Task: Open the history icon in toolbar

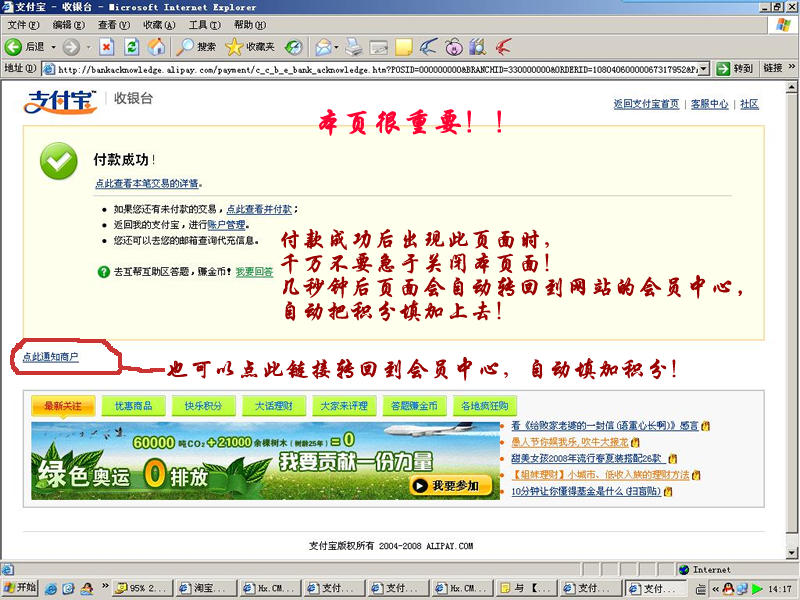Action: [293, 47]
